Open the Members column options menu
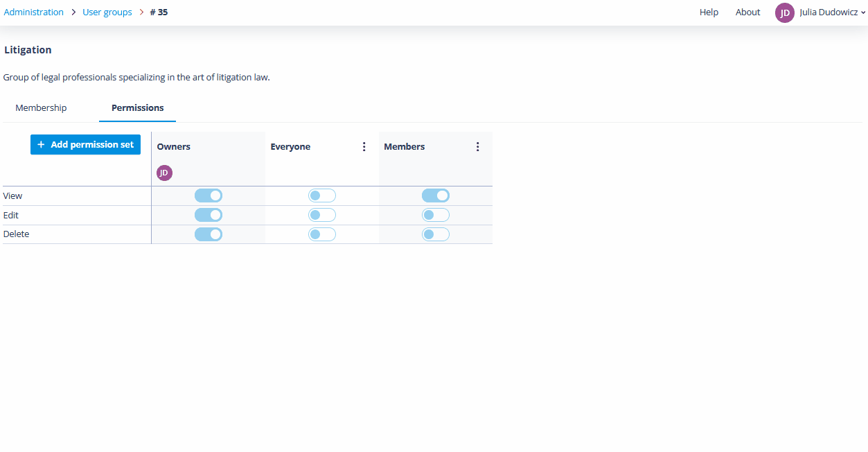Image resolution: width=868 pixels, height=452 pixels. click(477, 147)
